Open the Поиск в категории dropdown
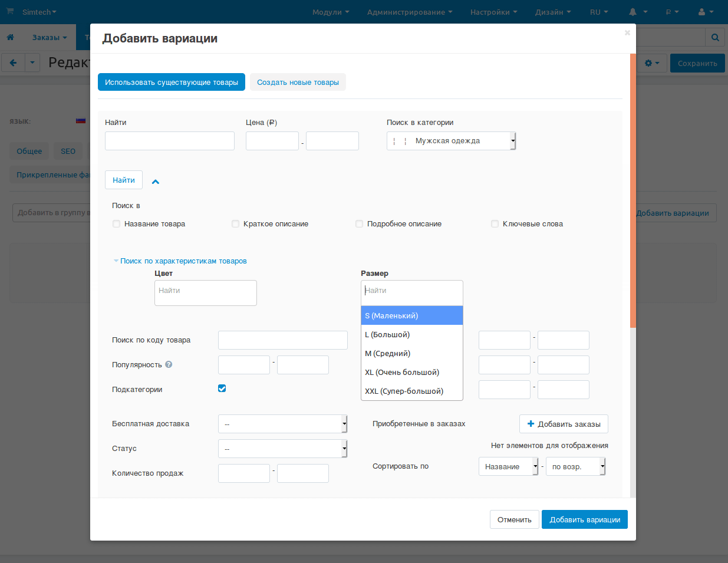Image resolution: width=728 pixels, height=563 pixels. coord(451,141)
